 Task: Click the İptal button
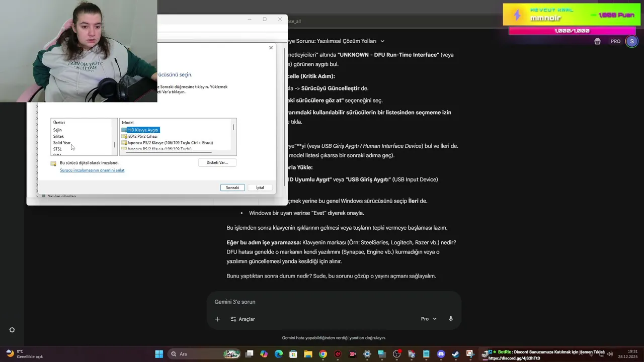click(260, 188)
